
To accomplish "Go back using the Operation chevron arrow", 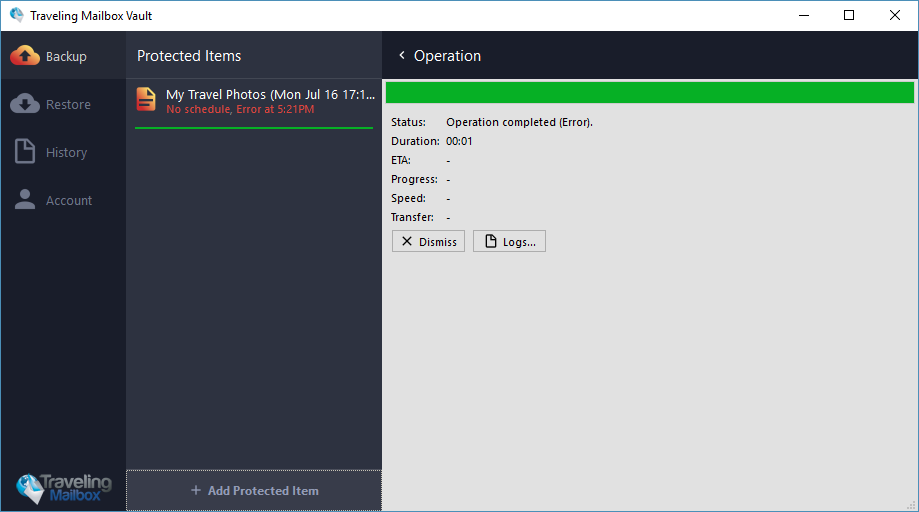I will (x=402, y=56).
